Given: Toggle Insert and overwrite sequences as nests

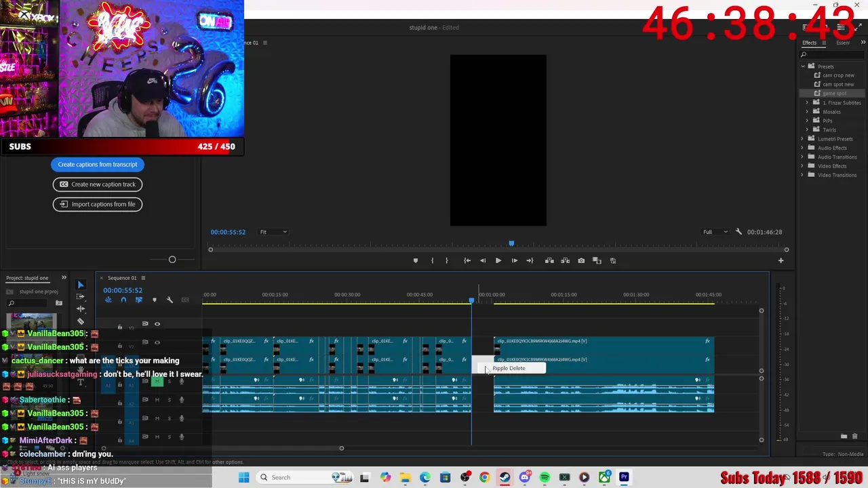Looking at the screenshot, I should [108, 300].
